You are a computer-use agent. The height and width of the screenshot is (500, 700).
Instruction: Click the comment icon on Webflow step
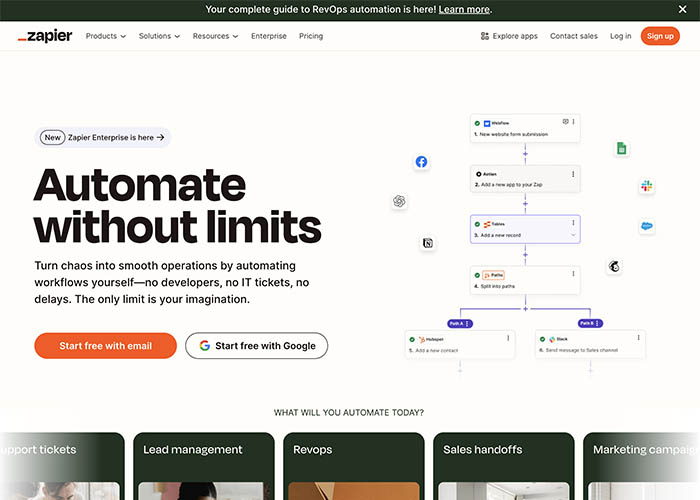click(565, 121)
